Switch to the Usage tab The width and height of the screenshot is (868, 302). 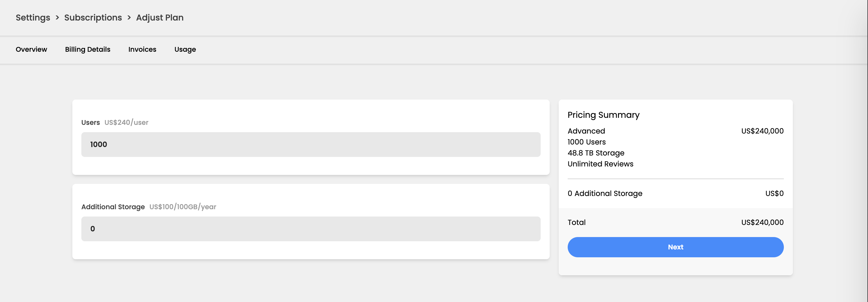coord(185,49)
